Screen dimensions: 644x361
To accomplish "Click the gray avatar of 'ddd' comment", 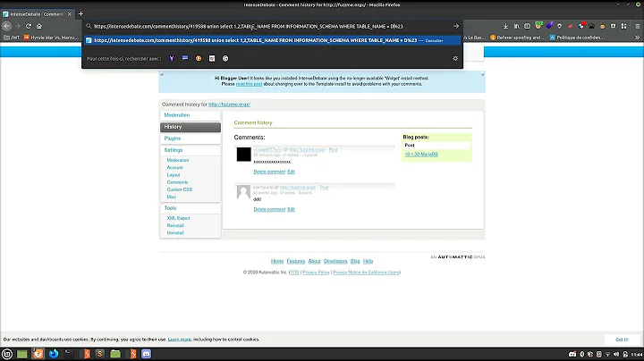I will pos(243,191).
